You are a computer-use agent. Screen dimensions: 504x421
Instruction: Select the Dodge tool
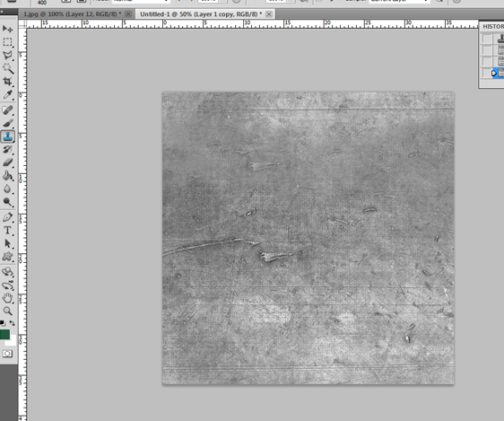point(7,202)
